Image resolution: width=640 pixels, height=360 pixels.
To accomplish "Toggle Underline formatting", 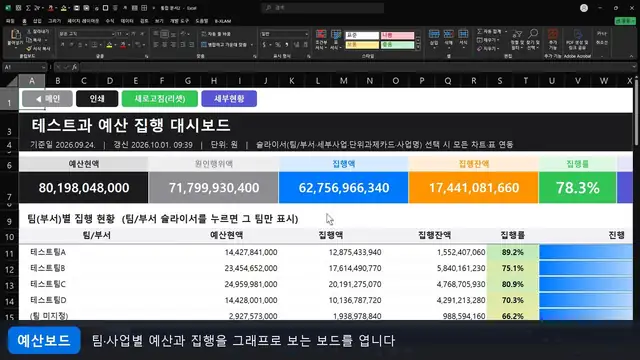I will tap(80, 44).
